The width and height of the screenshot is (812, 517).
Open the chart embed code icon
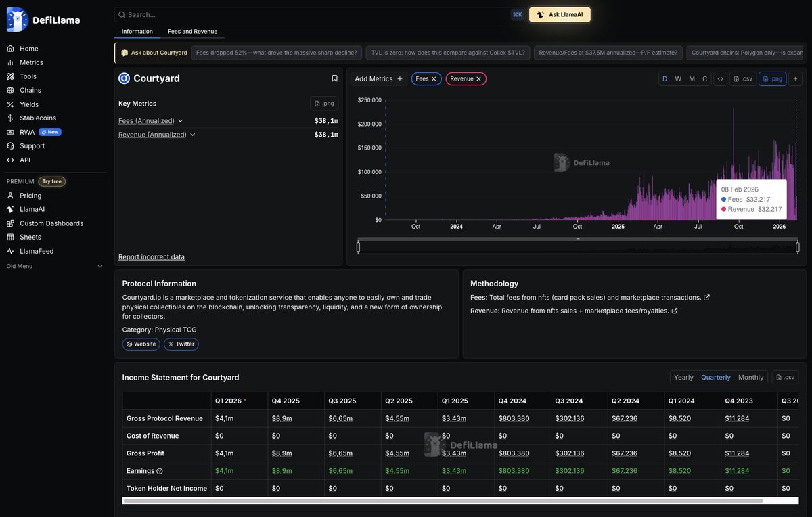[x=720, y=78]
